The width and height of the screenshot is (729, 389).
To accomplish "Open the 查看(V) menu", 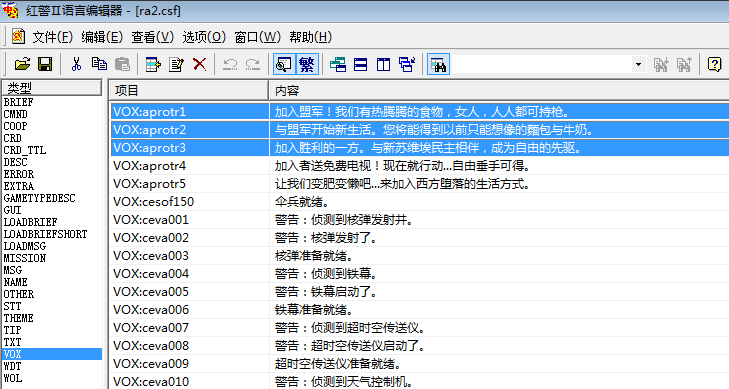I will click(x=152, y=37).
